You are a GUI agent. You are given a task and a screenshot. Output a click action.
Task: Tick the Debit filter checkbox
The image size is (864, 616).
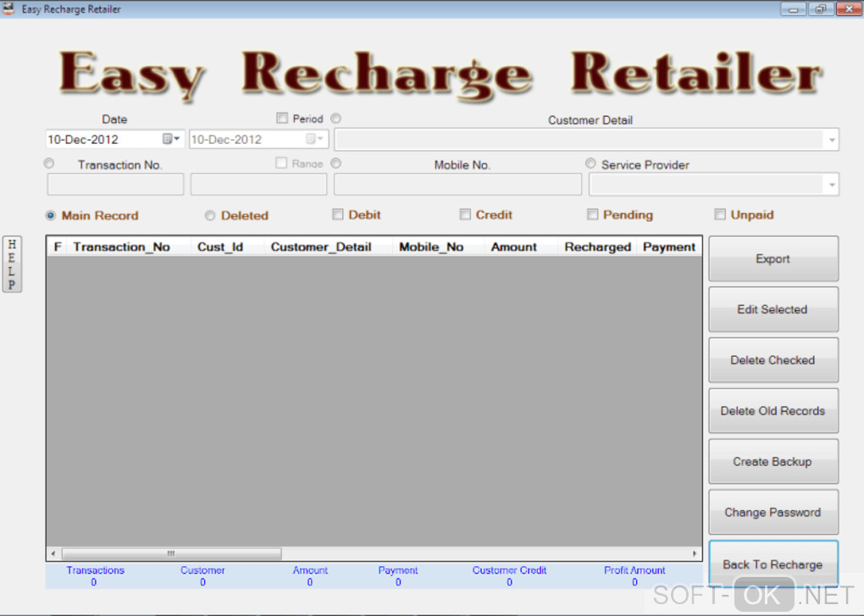(337, 215)
